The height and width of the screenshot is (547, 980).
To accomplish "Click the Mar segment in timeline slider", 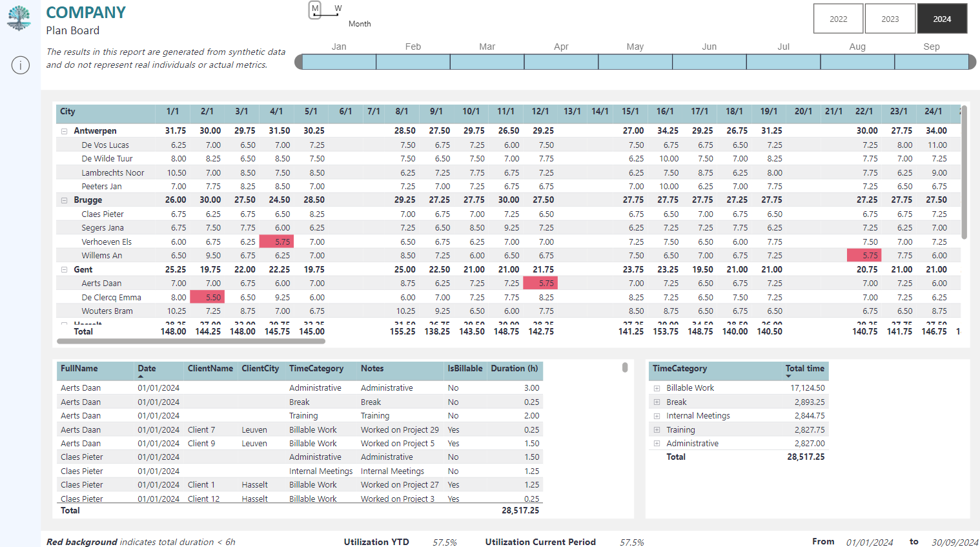I will coord(487,62).
